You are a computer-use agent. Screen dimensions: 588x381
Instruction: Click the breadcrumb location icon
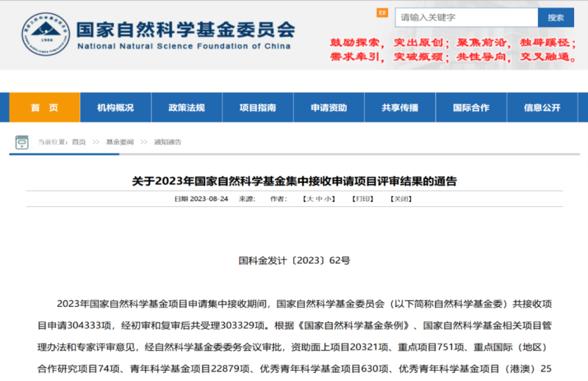(x=22, y=142)
